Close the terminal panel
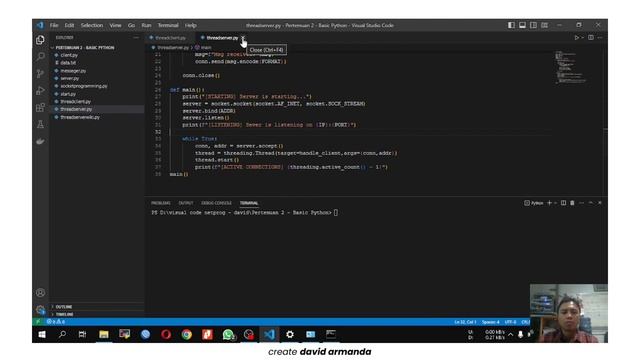The image size is (640, 360). click(x=600, y=203)
